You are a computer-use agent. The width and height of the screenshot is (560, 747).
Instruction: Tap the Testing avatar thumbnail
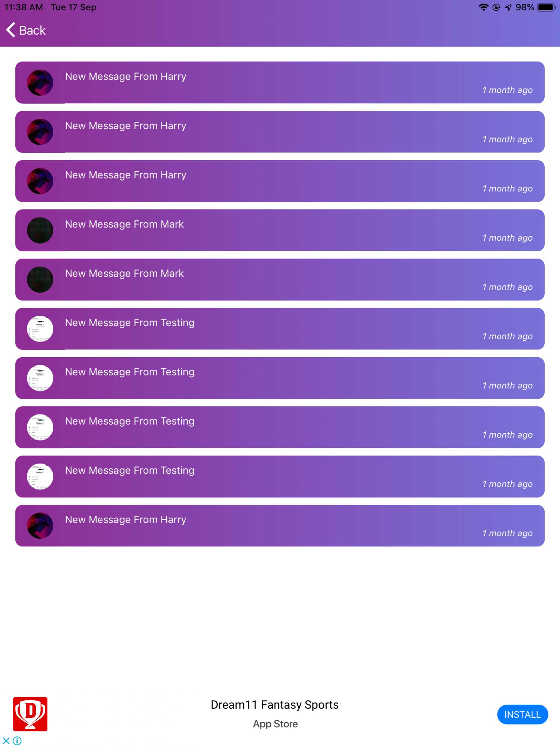pos(40,329)
